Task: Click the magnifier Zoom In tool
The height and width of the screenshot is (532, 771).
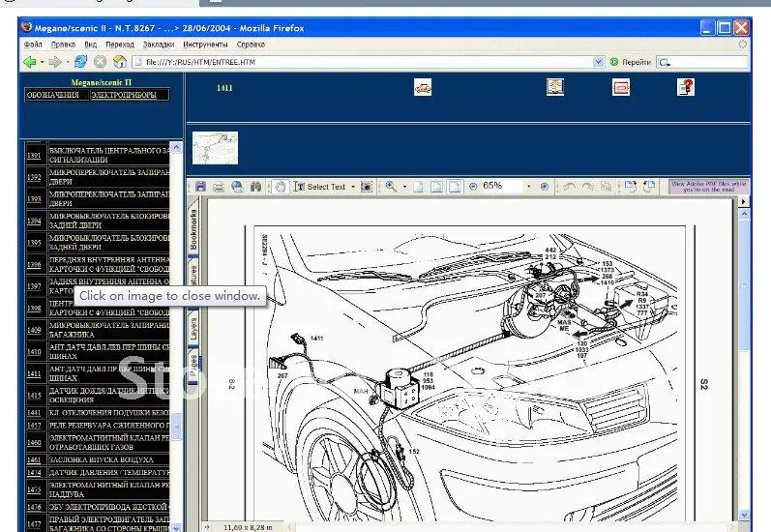Action: tap(391, 187)
